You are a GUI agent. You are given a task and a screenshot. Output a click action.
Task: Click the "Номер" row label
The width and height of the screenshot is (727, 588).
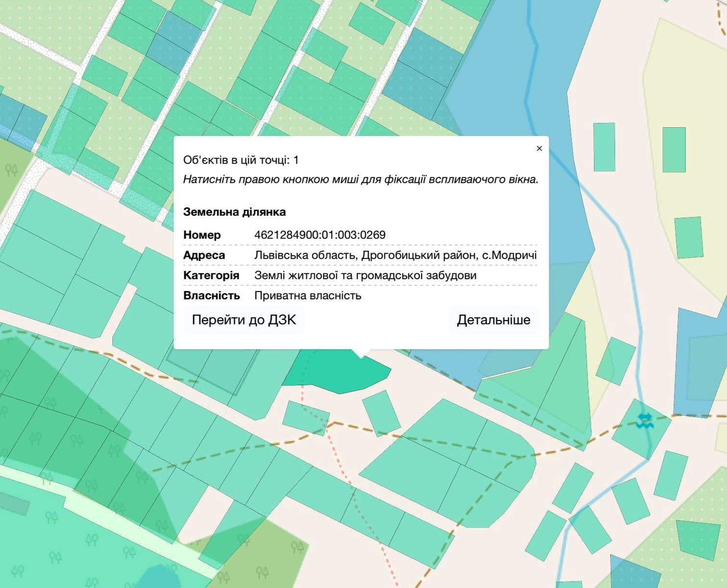202,235
